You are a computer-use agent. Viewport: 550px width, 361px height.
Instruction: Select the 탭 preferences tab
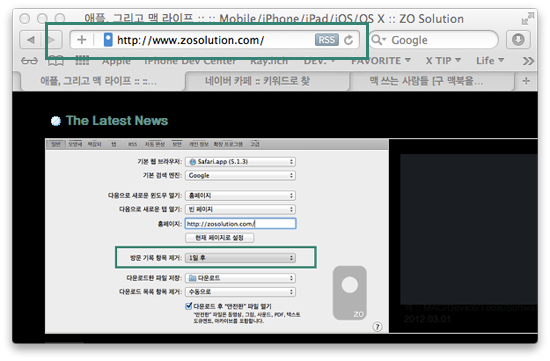pyautogui.click(x=114, y=144)
